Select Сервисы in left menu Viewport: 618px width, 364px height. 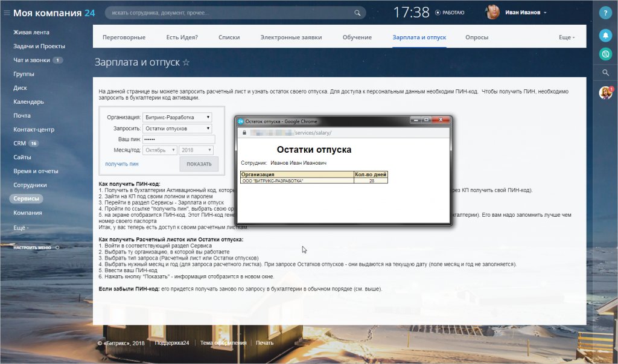(26, 199)
